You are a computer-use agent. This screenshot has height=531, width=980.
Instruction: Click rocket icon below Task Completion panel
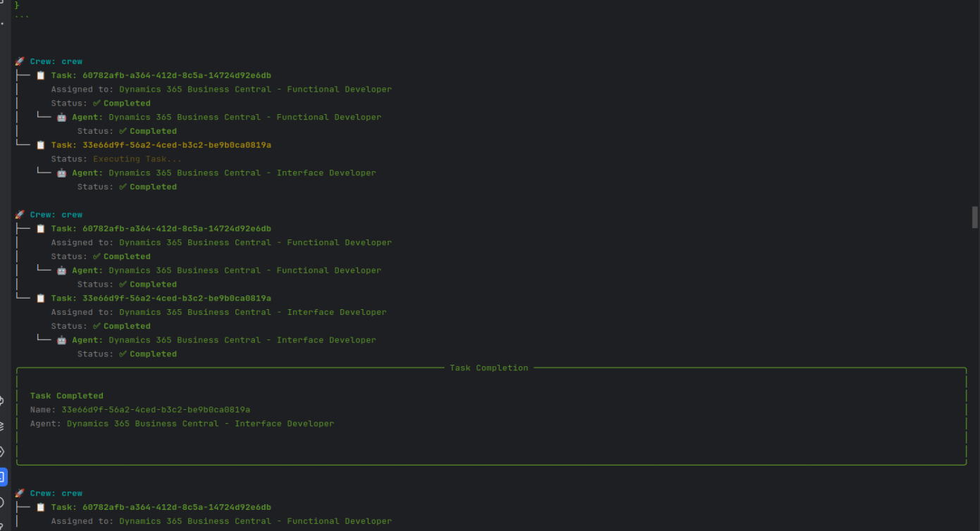tap(20, 493)
